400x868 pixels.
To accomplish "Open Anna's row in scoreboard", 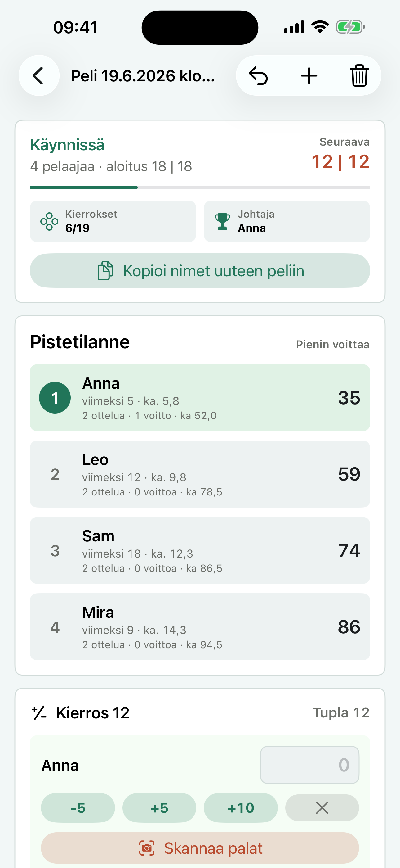I will (200, 398).
